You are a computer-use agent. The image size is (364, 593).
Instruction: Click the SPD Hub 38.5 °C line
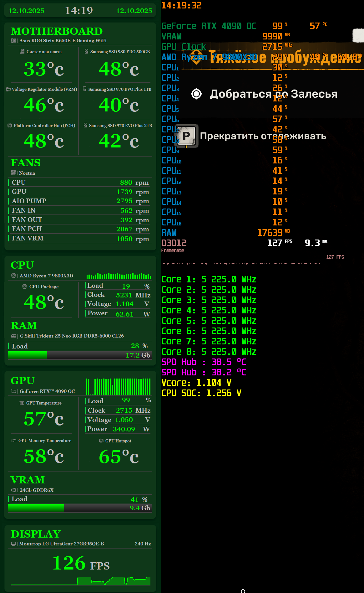click(x=204, y=362)
